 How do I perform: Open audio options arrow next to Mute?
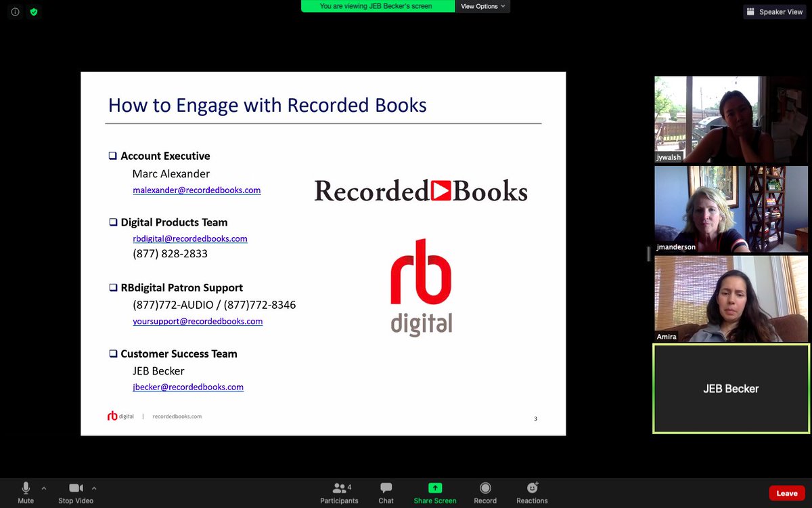pos(44,488)
